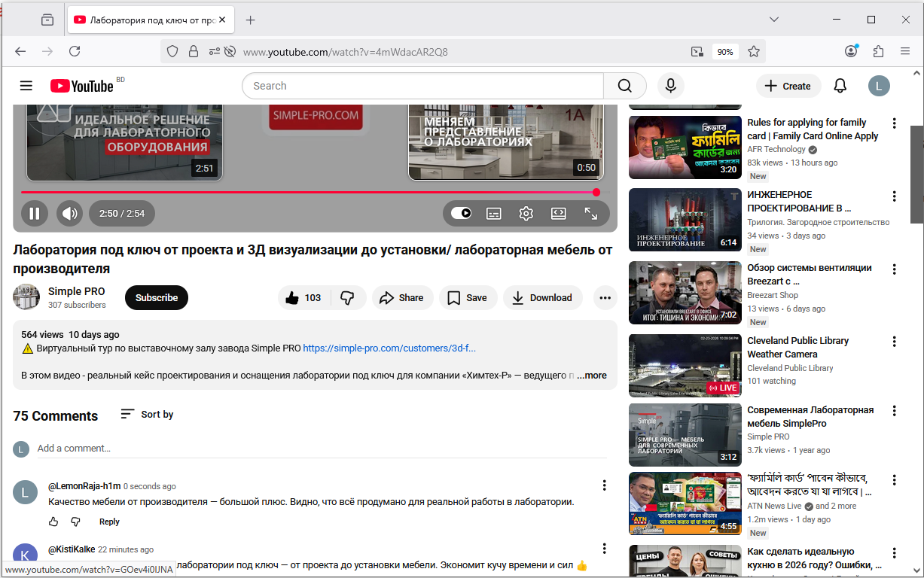
Task: Pause the video
Action: tap(35, 213)
